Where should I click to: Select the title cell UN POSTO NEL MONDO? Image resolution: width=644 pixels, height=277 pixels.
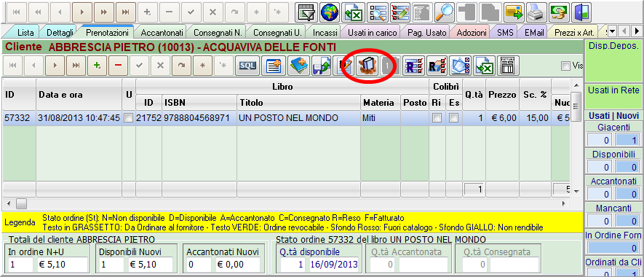(x=298, y=118)
